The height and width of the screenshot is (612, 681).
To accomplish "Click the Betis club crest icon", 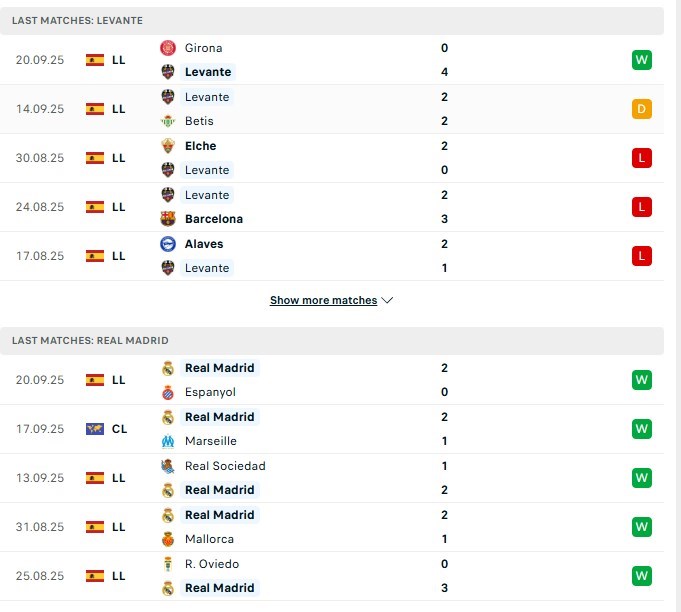I will (168, 121).
